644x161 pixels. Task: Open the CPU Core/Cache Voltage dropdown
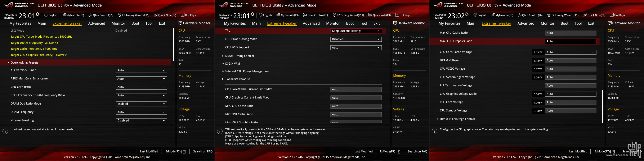[571, 52]
